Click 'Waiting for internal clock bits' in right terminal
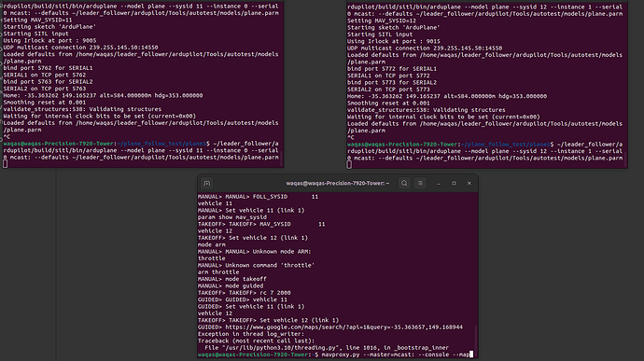The width and height of the screenshot is (644, 361). [443, 117]
